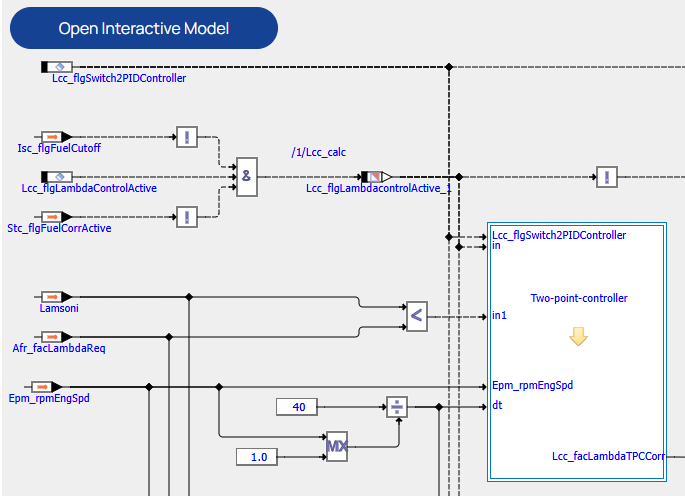This screenshot has width=685, height=496.
Task: Select NOT block right of Lcc_flgLambdacontrolActive_1
Action: point(607,177)
